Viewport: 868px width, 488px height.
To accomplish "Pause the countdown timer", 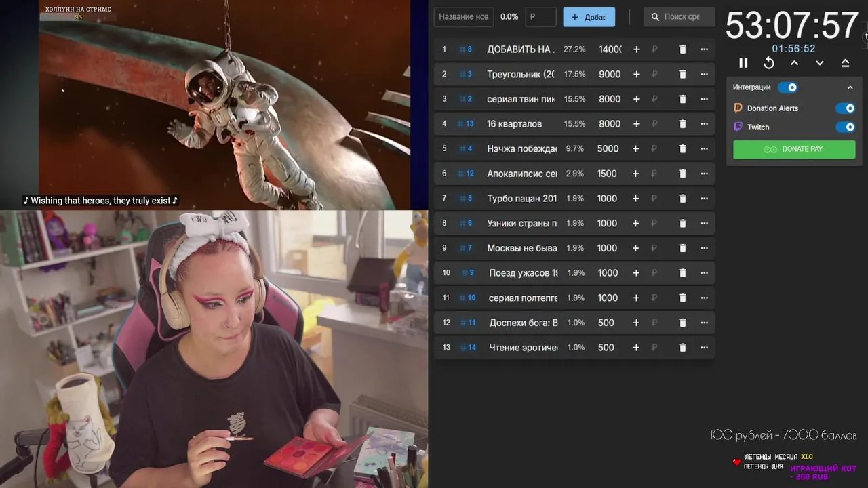I will (x=743, y=63).
